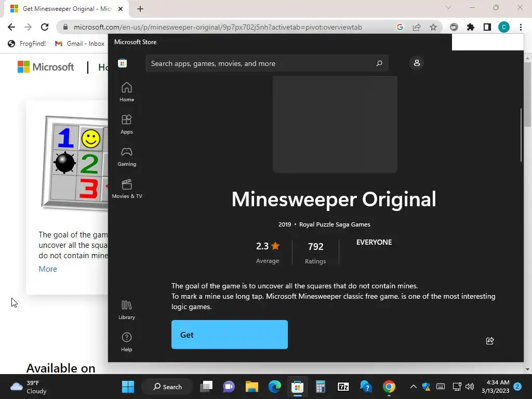Image resolution: width=532 pixels, height=399 pixels.
Task: Open File Explorer from taskbar
Action: 252,387
